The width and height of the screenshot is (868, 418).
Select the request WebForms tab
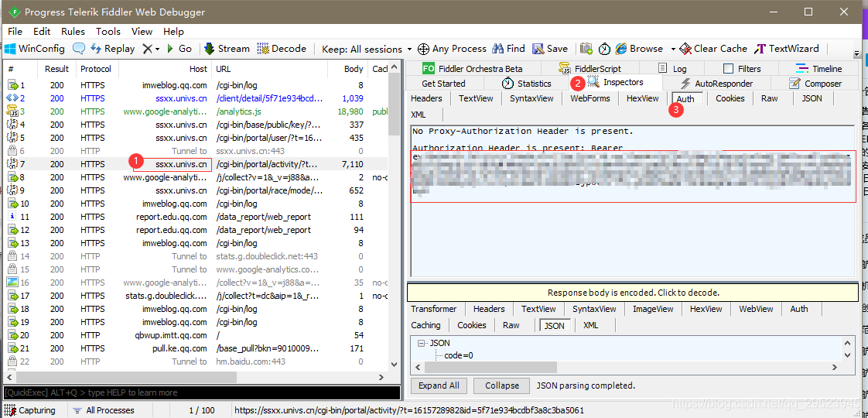(x=590, y=98)
